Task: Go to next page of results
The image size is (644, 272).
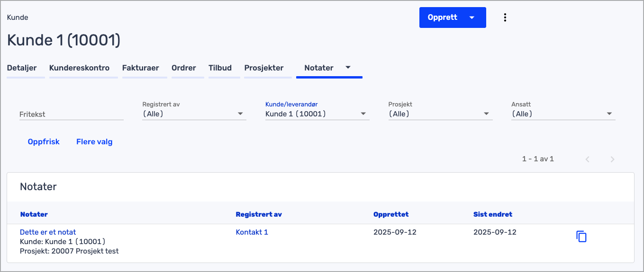Action: coord(612,159)
